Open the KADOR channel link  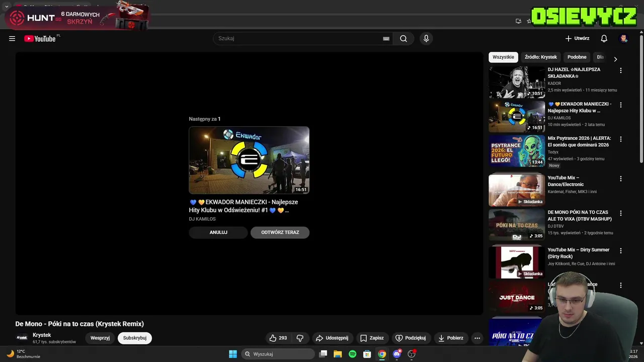pyautogui.click(x=554, y=83)
